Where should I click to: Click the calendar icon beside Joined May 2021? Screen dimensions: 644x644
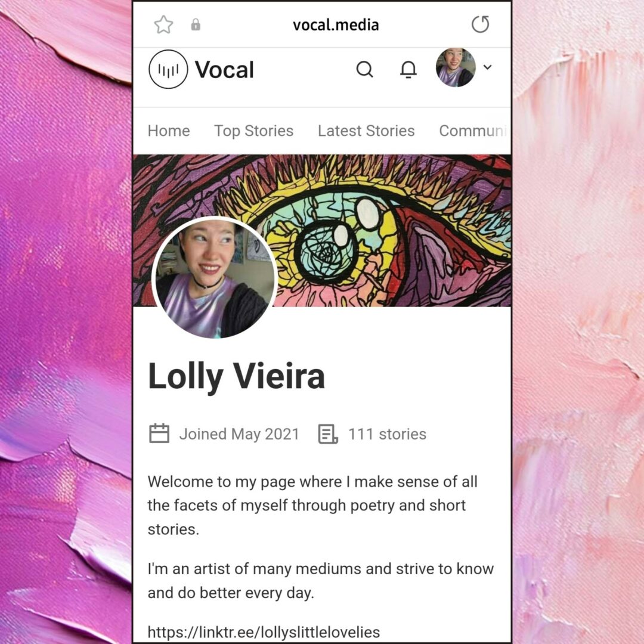[159, 434]
